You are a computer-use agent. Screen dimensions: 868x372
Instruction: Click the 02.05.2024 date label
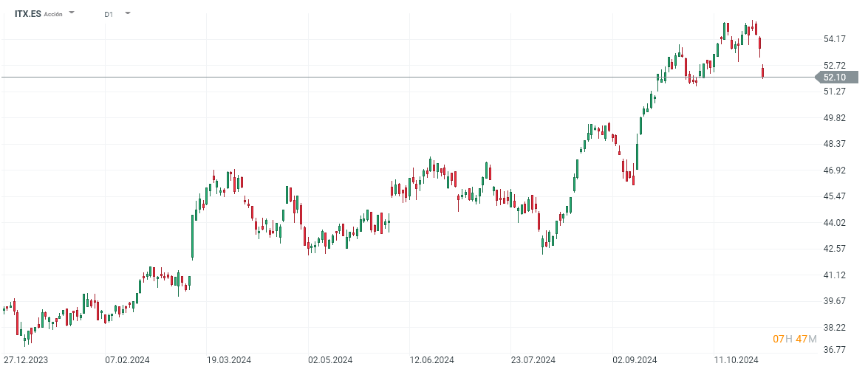tap(330, 361)
